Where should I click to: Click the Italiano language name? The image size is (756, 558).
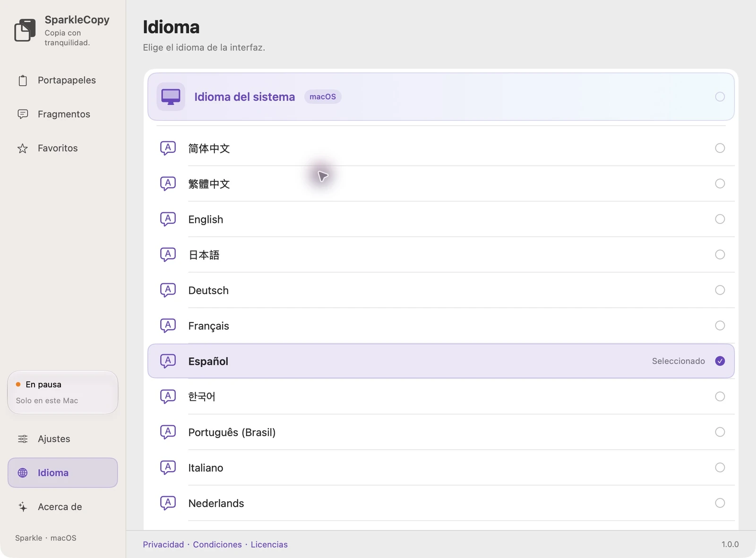pyautogui.click(x=206, y=468)
